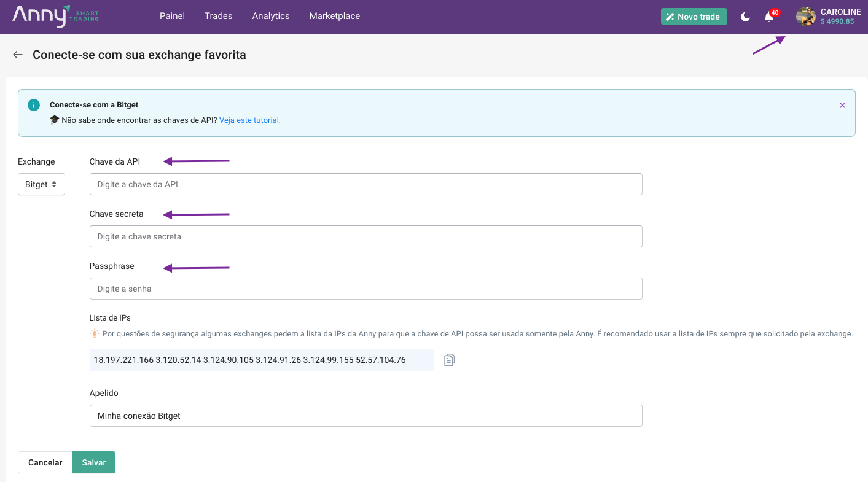The width and height of the screenshot is (868, 482).
Task: Focus the Chave da API field
Action: point(366,184)
